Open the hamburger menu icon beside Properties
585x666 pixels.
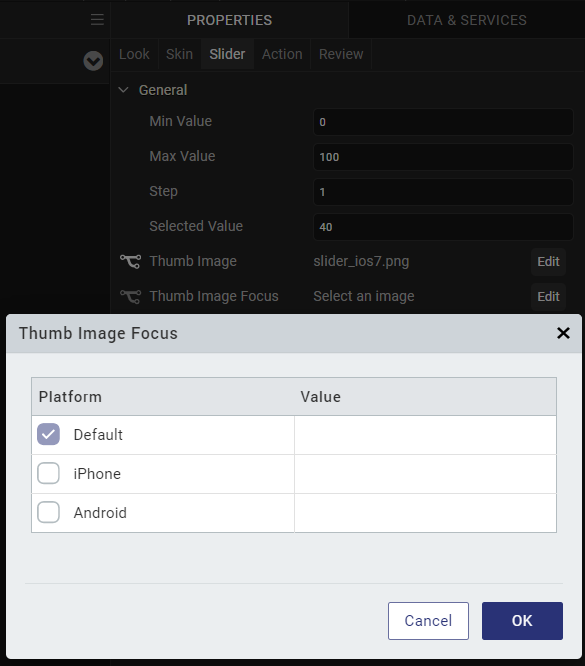[97, 20]
